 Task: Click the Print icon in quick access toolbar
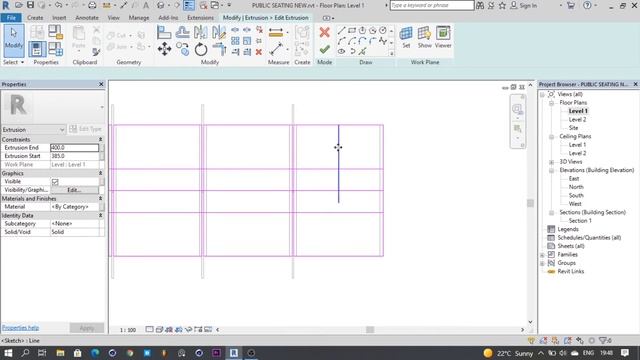92,5
